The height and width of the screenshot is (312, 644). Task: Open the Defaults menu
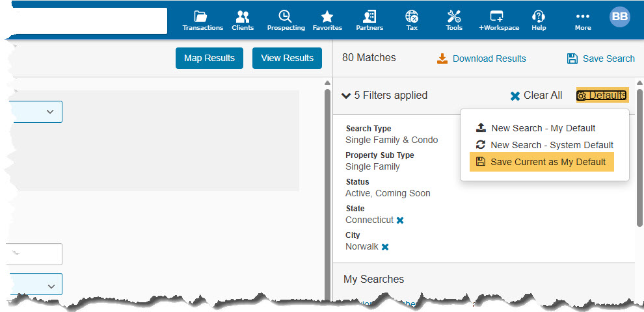(x=602, y=96)
